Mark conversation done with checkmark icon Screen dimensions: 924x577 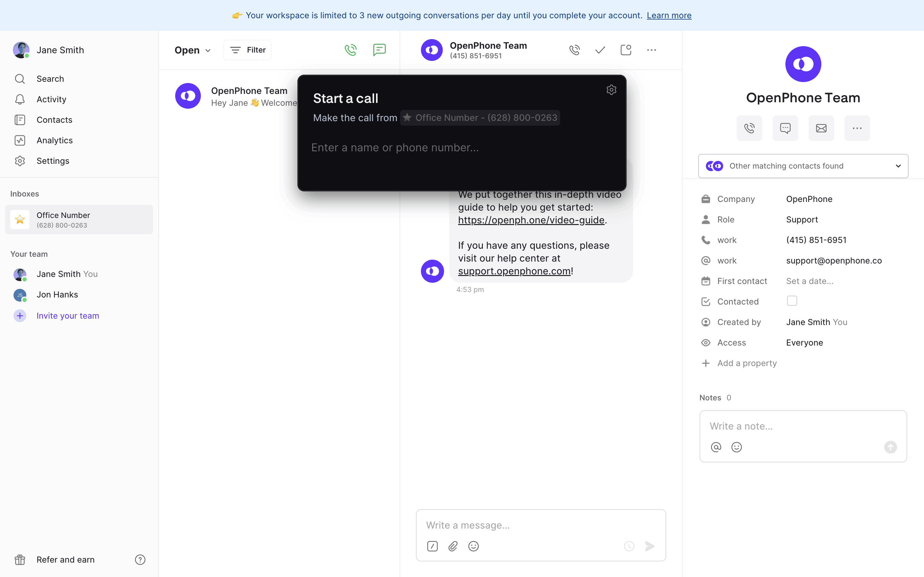600,50
